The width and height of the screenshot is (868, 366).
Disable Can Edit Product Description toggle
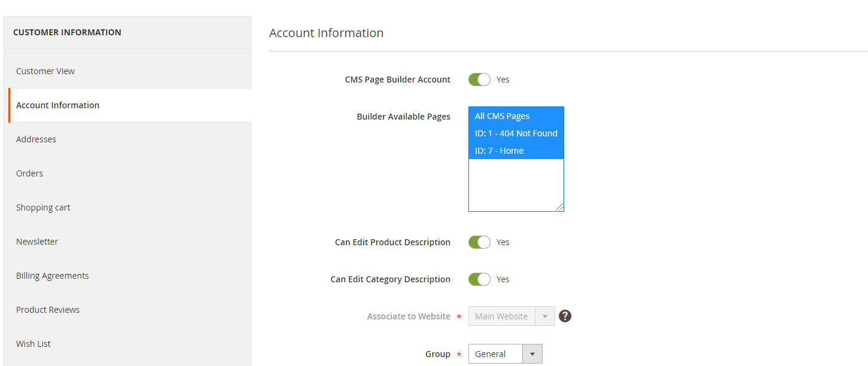pyautogui.click(x=479, y=242)
